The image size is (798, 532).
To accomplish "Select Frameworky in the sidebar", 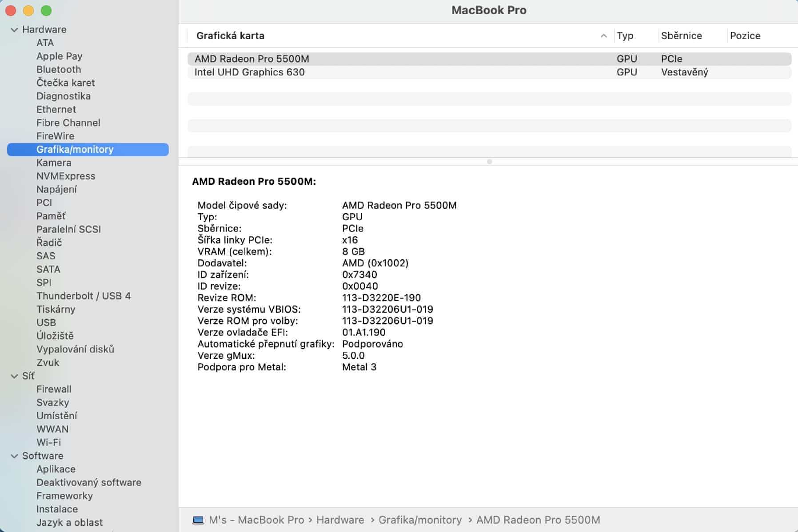I will (x=64, y=496).
